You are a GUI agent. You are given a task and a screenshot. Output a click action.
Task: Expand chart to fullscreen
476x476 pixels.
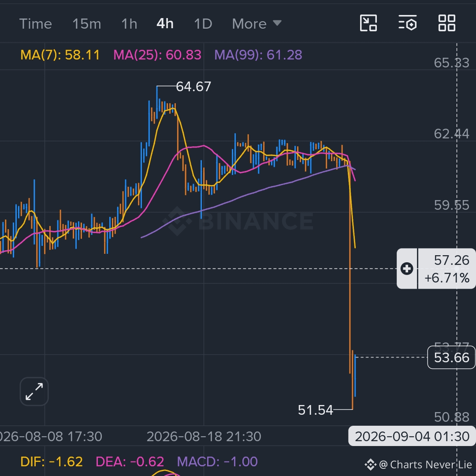(34, 392)
